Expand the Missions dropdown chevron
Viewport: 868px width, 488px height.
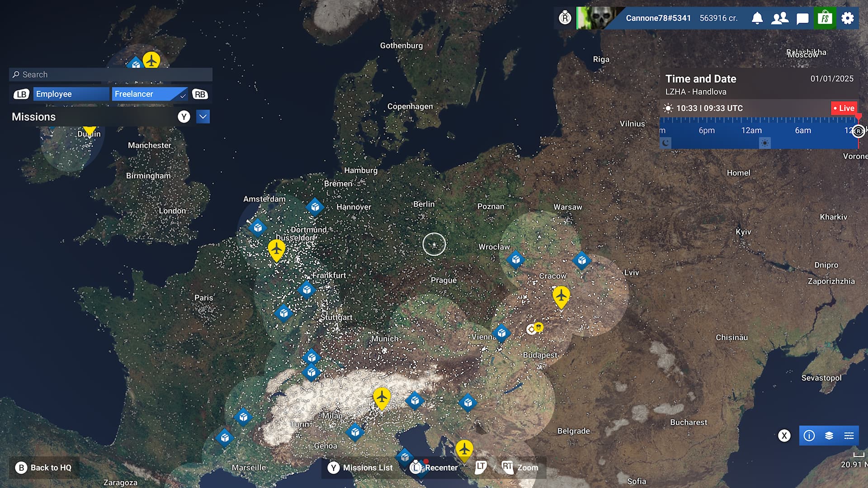(x=203, y=117)
